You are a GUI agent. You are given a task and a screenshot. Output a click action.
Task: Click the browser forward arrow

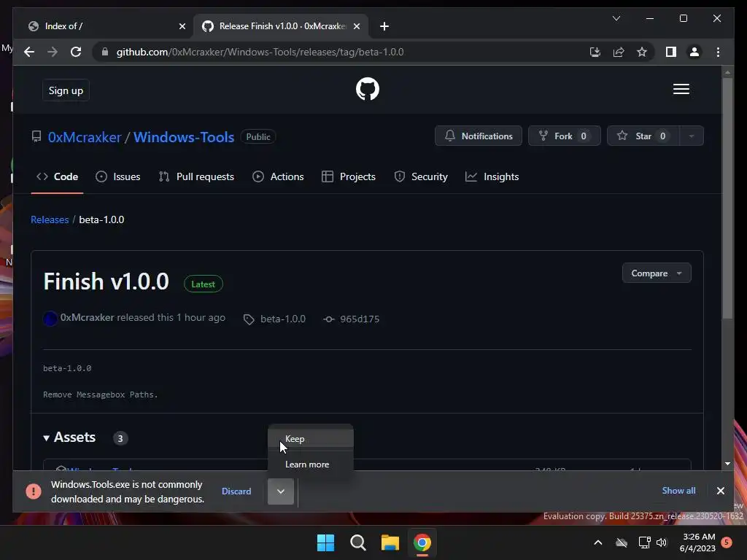(53, 52)
